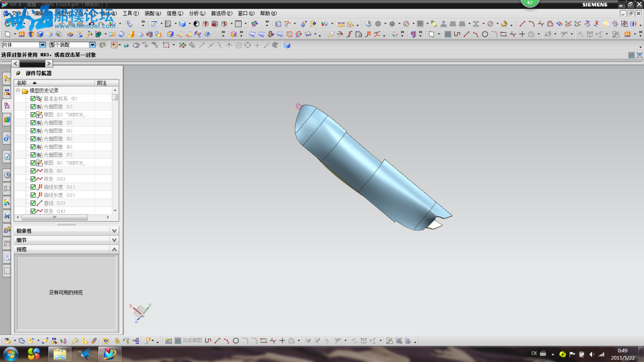Click the Profile tool in bottom sketch toolbar
This screenshot has width=644, height=362.
208,340
